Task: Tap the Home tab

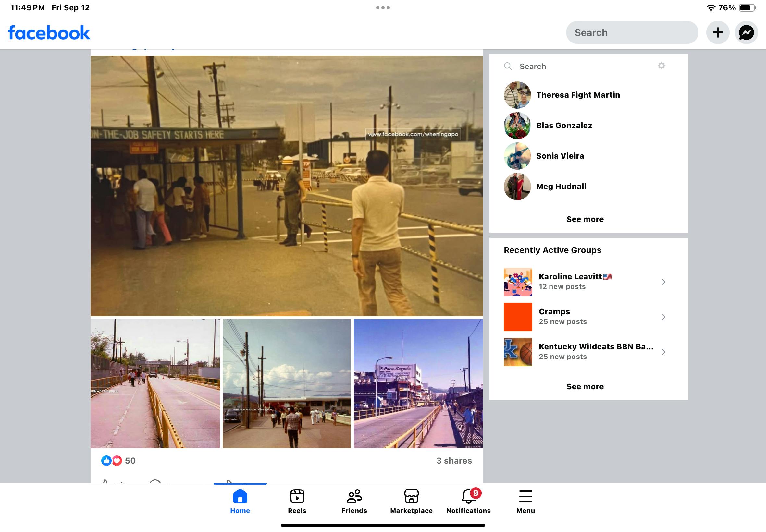Action: (240, 501)
